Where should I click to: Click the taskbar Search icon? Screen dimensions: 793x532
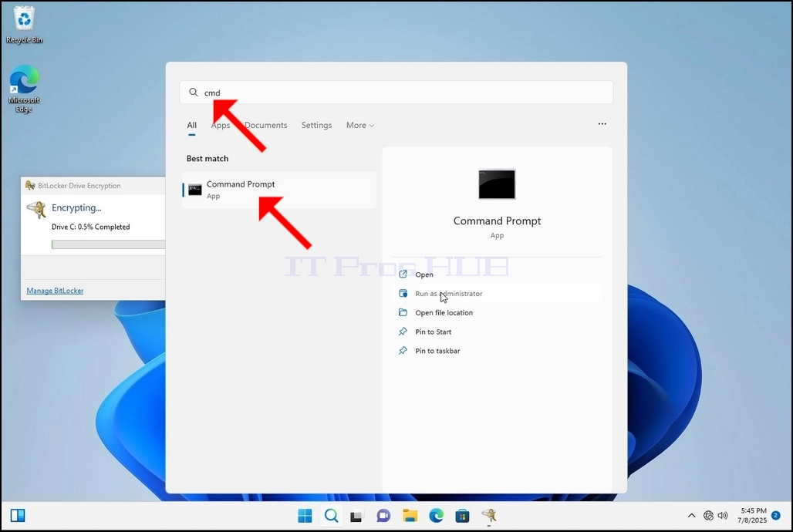[x=331, y=515]
